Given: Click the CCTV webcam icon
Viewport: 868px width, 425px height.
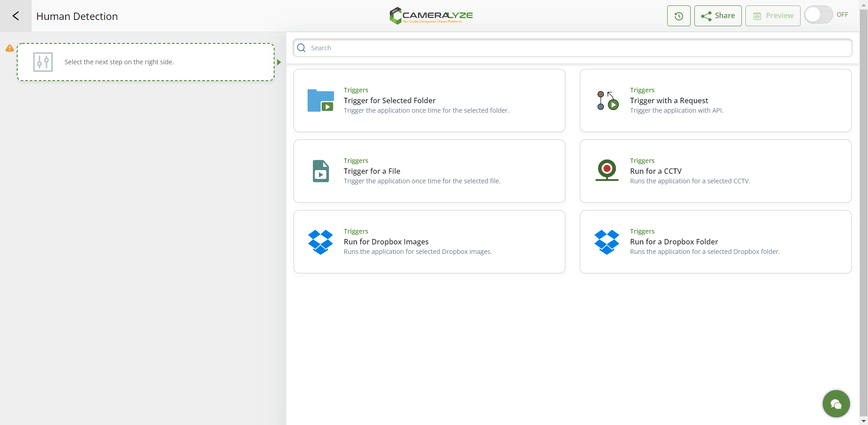Looking at the screenshot, I should 607,171.
